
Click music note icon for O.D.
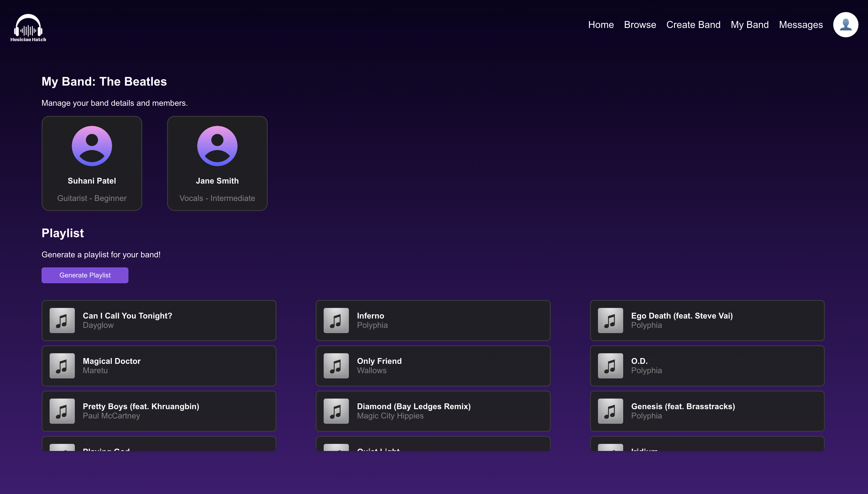coord(610,366)
